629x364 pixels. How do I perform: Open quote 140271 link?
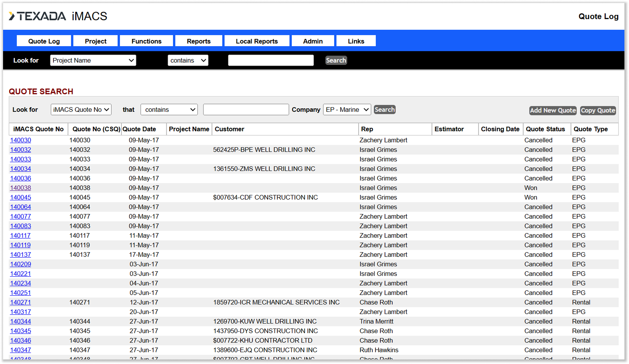[21, 302]
